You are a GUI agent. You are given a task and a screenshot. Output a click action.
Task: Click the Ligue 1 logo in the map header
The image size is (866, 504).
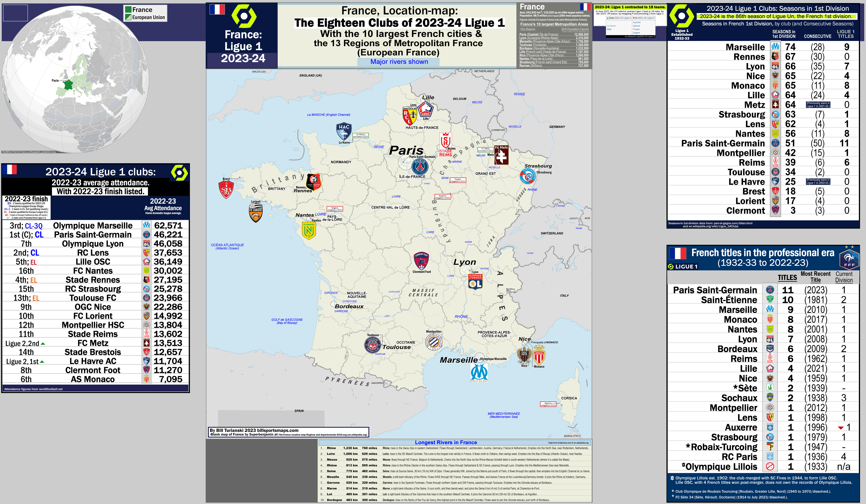pos(244,16)
